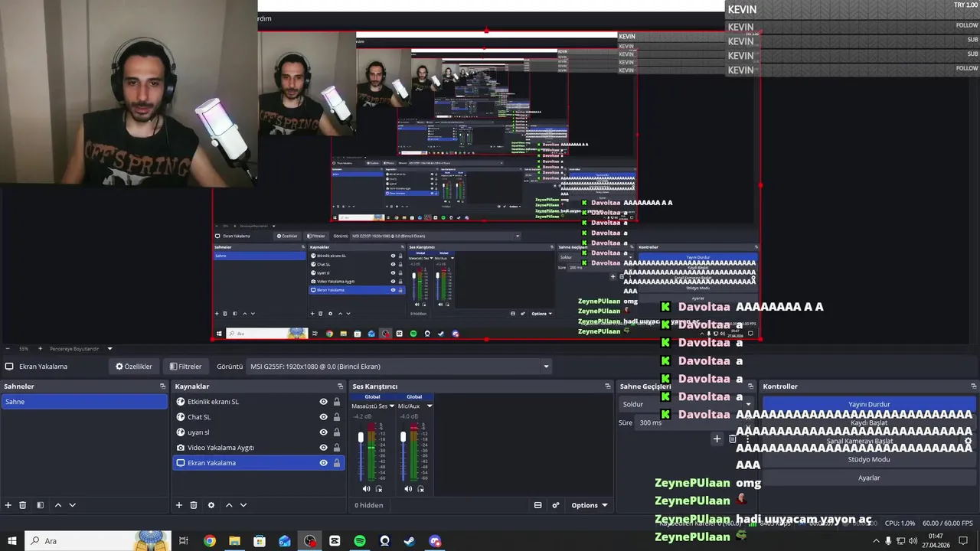Open Spotify from the taskbar
This screenshot has height=551, width=980.
pos(360,541)
